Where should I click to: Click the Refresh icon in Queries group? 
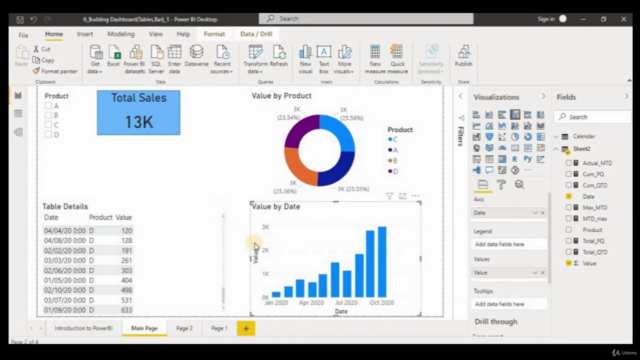click(x=279, y=53)
